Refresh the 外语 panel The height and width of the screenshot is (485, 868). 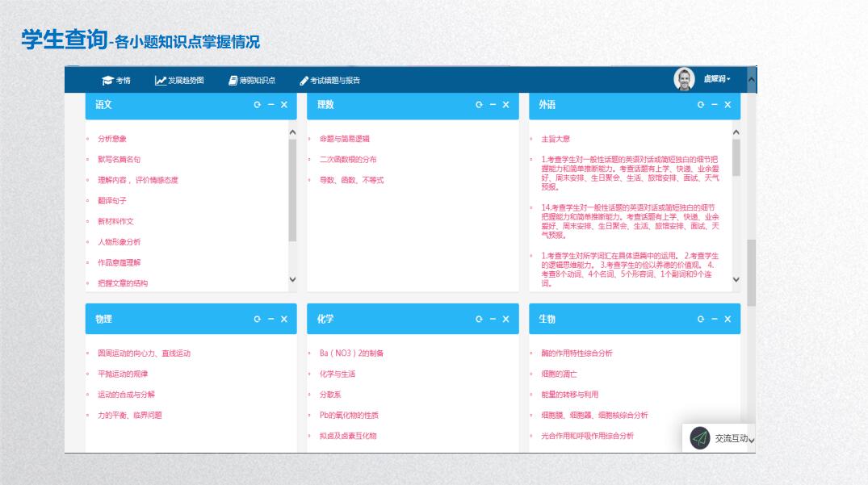coord(701,105)
